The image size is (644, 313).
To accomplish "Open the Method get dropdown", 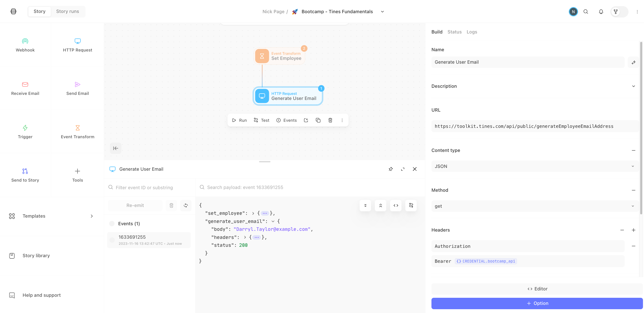I will [x=535, y=206].
